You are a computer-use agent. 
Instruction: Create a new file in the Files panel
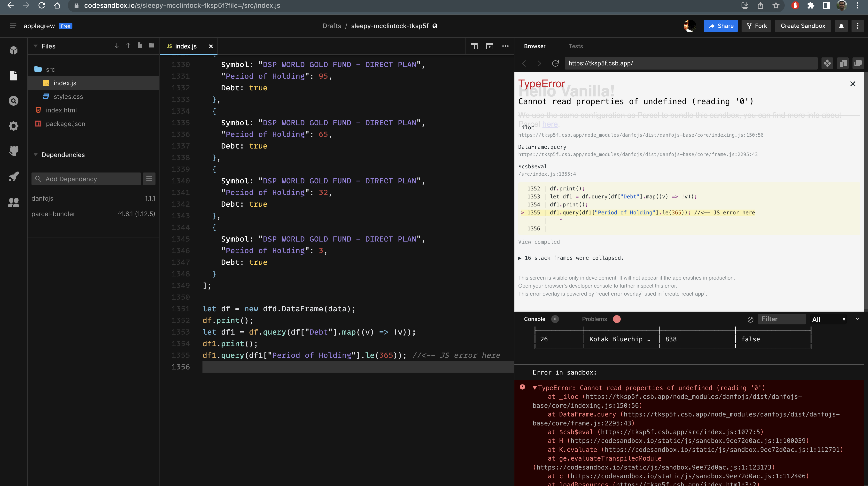click(x=140, y=46)
